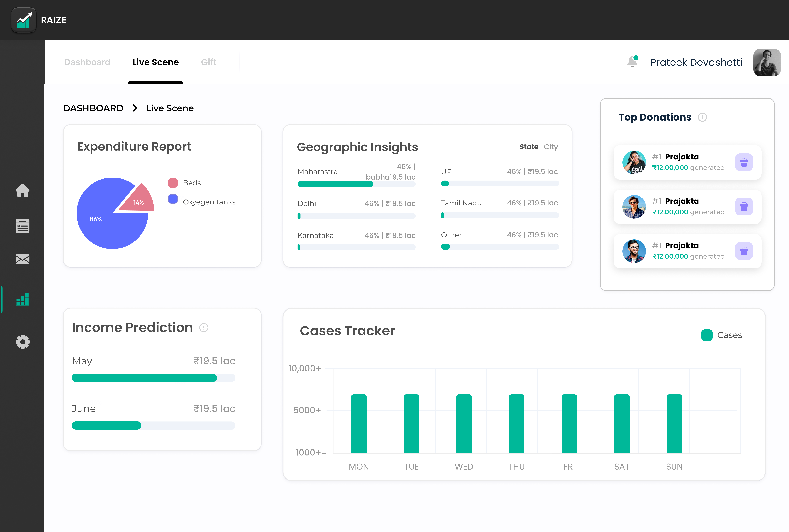Click the Other progress bar

pyautogui.click(x=500, y=247)
